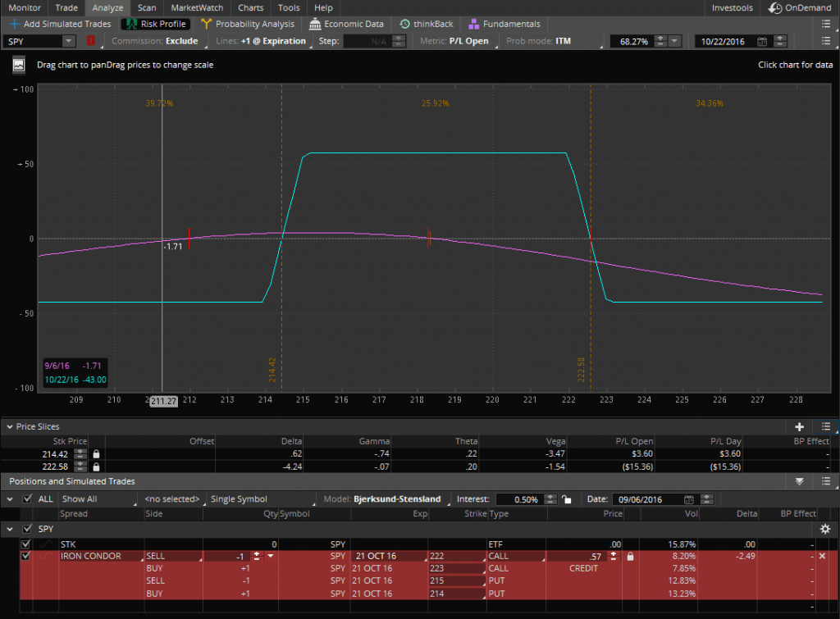This screenshot has height=619, width=840.
Task: Open risk profile settings menu icon
Action: point(826,41)
